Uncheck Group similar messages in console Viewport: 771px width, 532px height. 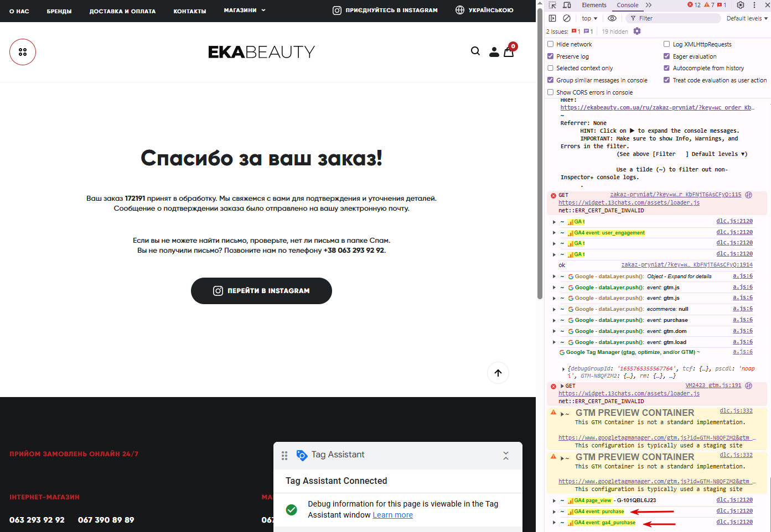[550, 80]
